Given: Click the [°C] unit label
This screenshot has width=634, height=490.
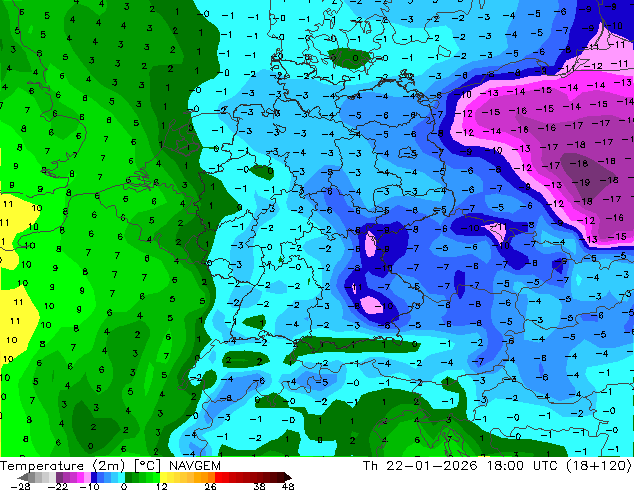Looking at the screenshot, I should (x=148, y=466).
